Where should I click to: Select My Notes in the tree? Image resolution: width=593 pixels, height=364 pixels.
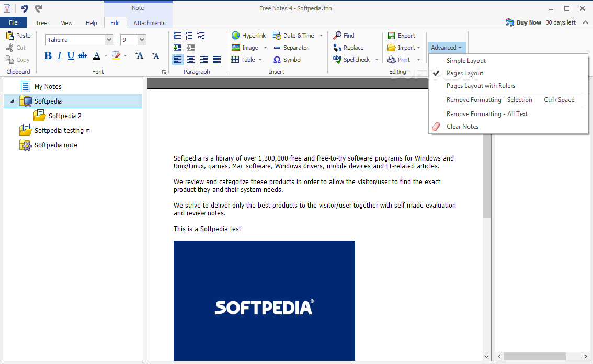coord(48,87)
